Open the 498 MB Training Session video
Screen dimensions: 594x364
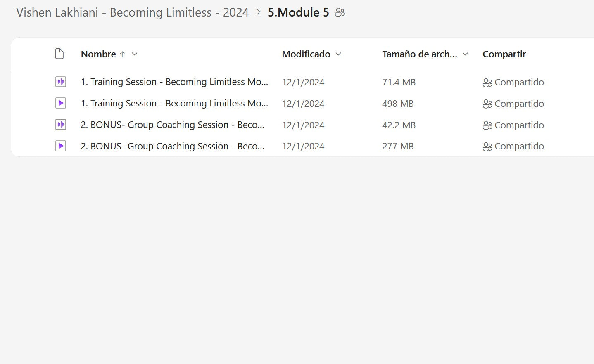click(x=174, y=104)
